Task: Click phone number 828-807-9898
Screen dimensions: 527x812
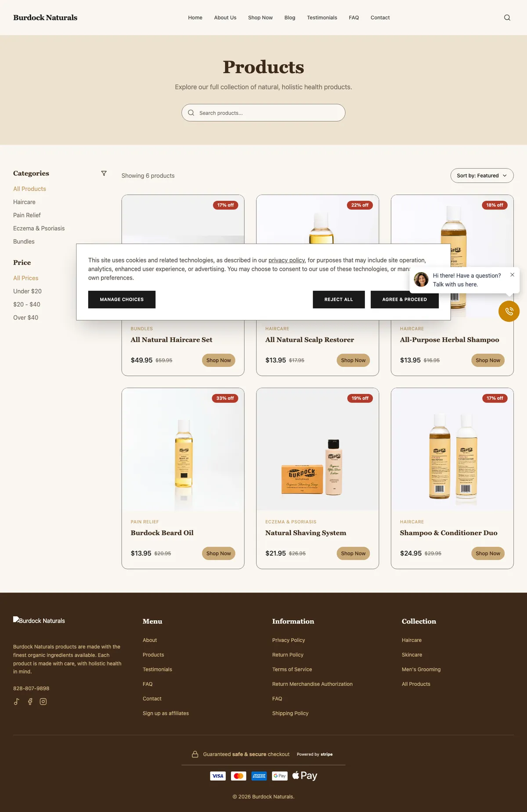Action: (x=31, y=688)
